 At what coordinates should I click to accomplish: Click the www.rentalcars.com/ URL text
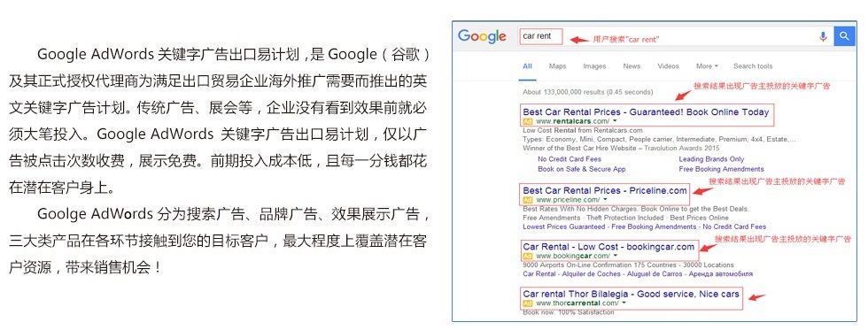[x=573, y=121]
